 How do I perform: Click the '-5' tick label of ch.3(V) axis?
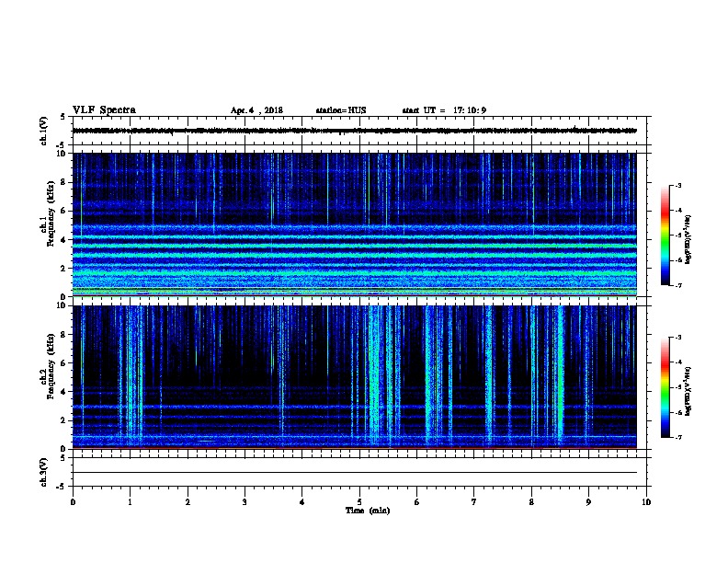[x=62, y=487]
